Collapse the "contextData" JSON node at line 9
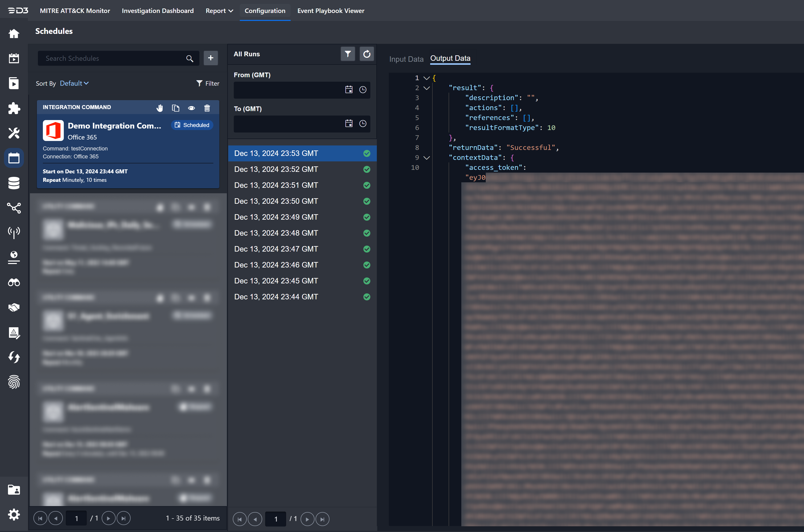The width and height of the screenshot is (804, 532). pos(427,158)
